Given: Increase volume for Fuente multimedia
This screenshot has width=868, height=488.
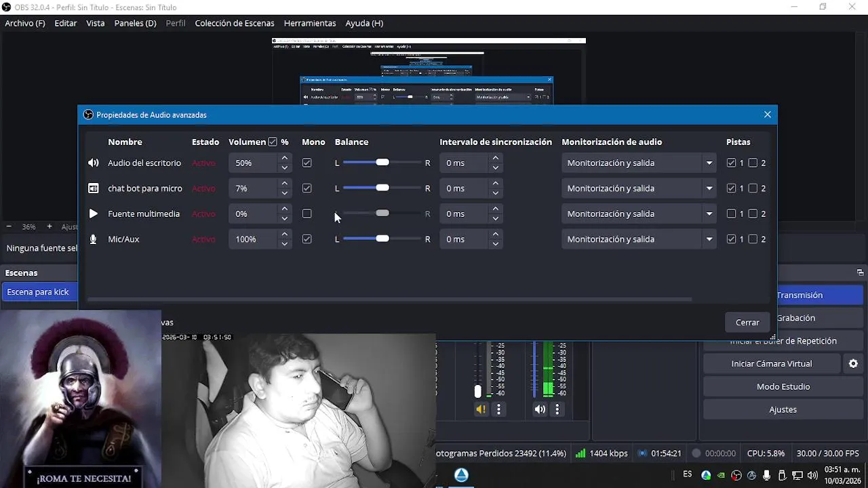Looking at the screenshot, I should 285,209.
